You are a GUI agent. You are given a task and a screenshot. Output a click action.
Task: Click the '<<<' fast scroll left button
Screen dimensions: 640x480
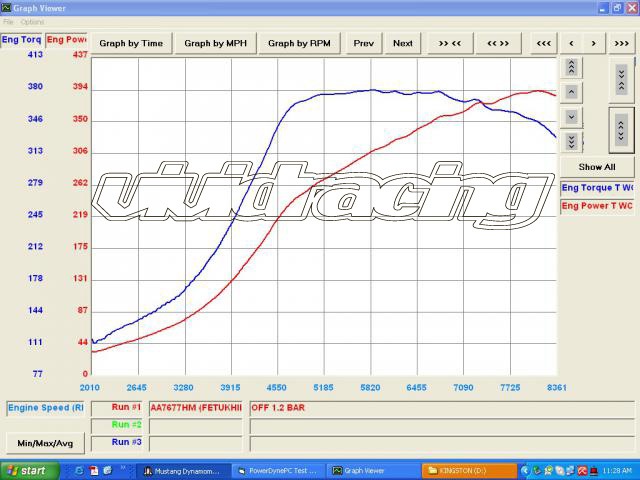point(544,43)
